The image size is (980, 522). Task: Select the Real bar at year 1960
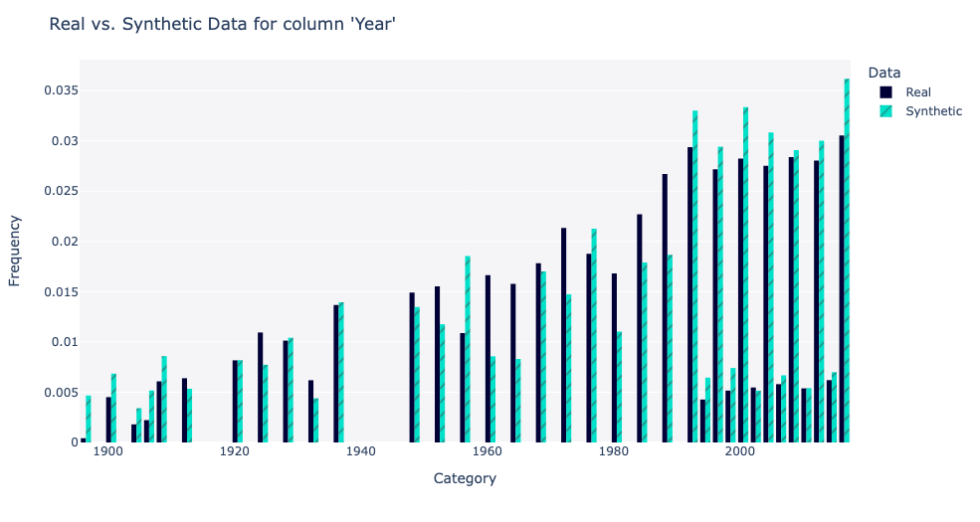click(488, 359)
